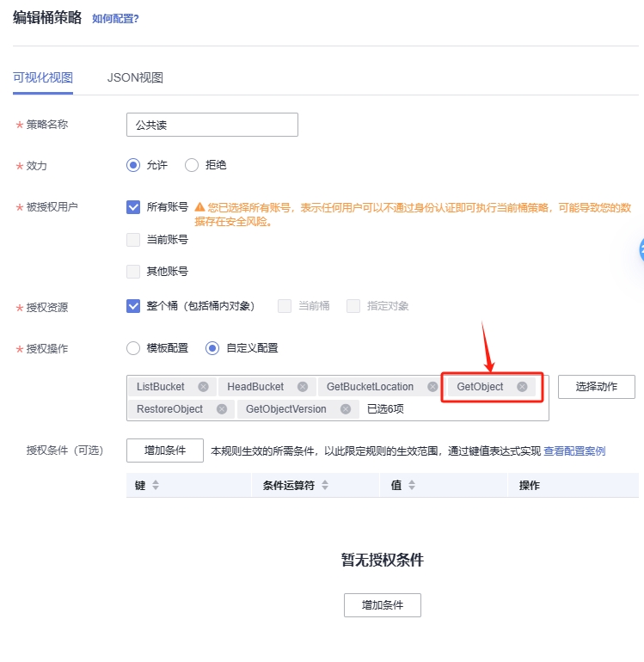Switch to the JSON视图 tab
This screenshot has height=662, width=644.
point(135,77)
